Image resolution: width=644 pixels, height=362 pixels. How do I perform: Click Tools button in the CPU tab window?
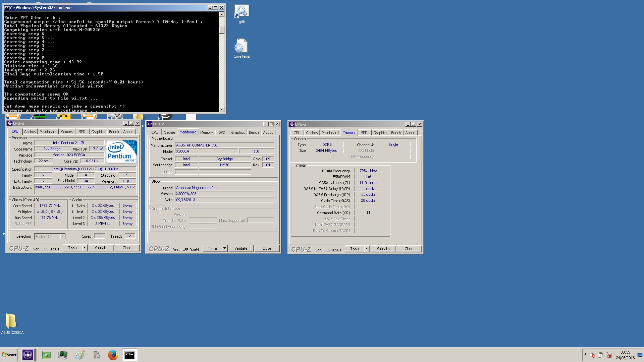(x=73, y=248)
